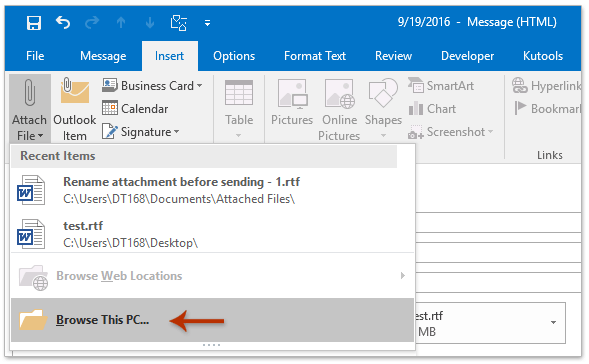
Task: Insert an Outlook Item
Action: [74, 109]
